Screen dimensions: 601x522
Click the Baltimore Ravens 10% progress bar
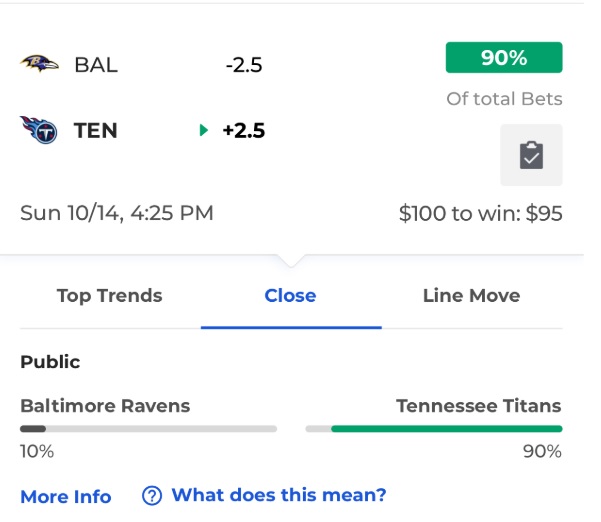pos(148,429)
